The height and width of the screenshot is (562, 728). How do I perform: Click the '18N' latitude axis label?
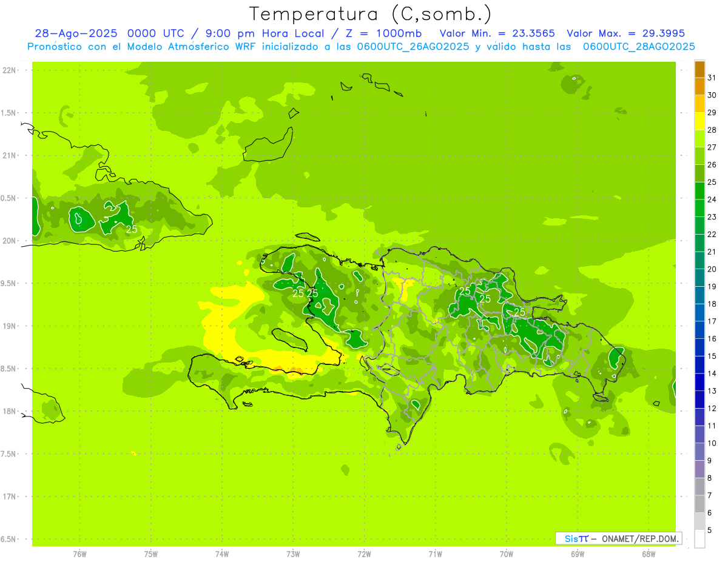point(9,412)
